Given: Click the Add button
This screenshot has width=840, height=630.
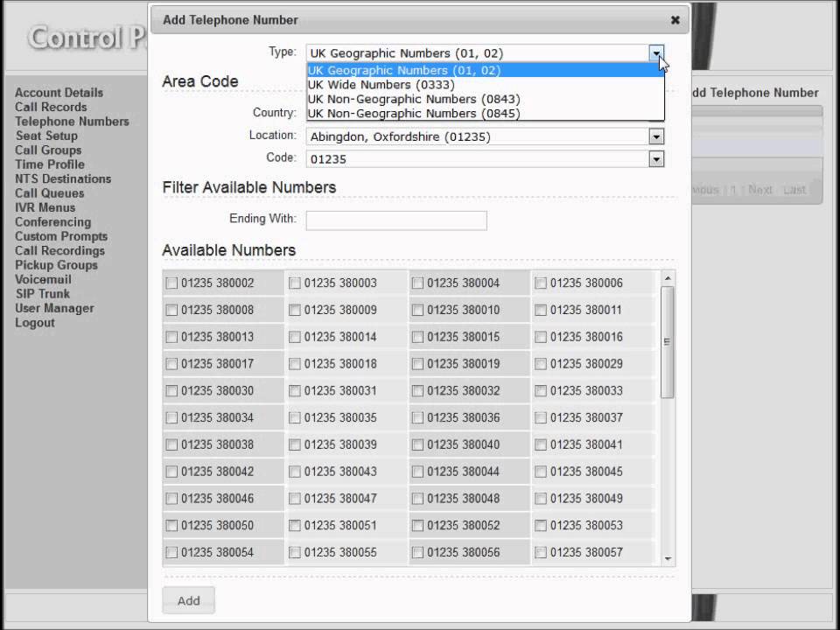Looking at the screenshot, I should (x=189, y=600).
